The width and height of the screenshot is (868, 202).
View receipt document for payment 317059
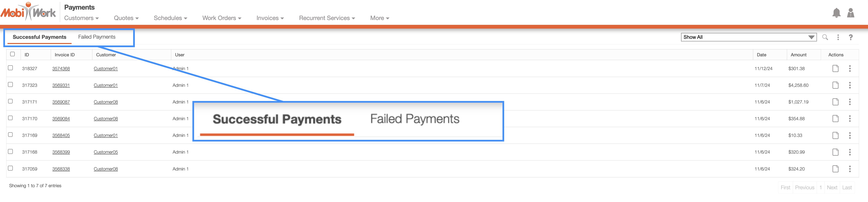click(835, 169)
